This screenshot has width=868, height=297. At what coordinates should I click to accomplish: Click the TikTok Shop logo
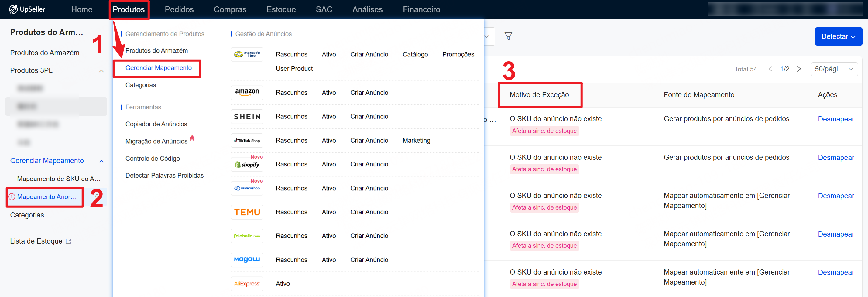247,140
